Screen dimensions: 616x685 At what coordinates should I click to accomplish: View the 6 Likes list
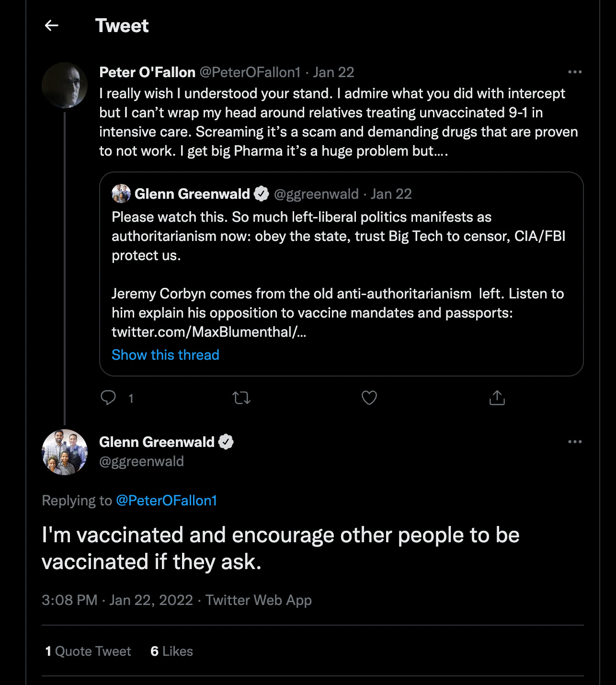point(171,651)
